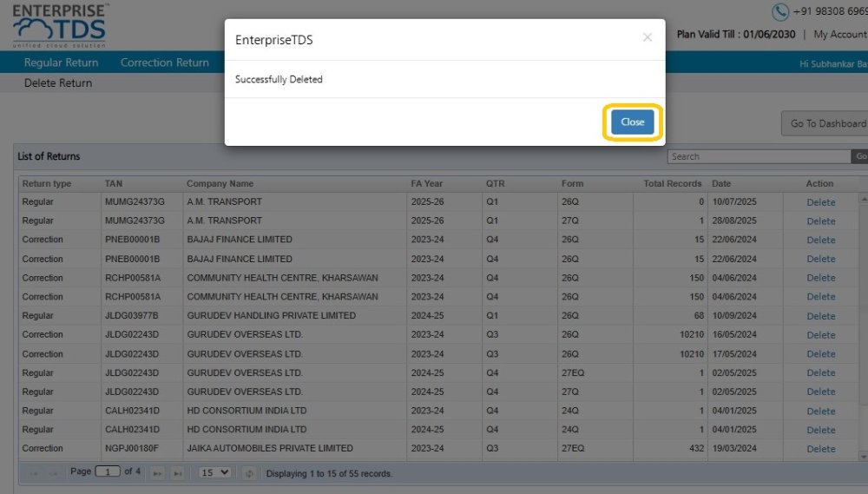Click the Search field in List of Returns
Image resolution: width=868 pixels, height=494 pixels.
[x=759, y=157]
